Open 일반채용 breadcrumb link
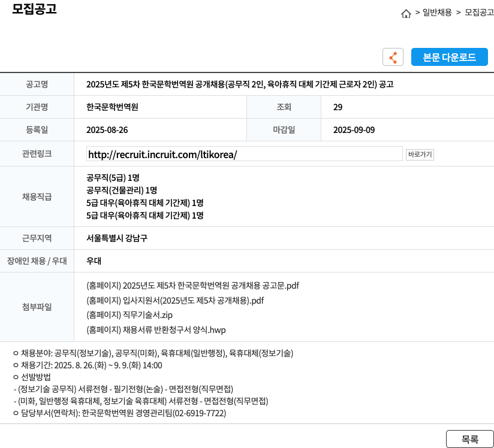This screenshot has height=448, width=494. 437,13
